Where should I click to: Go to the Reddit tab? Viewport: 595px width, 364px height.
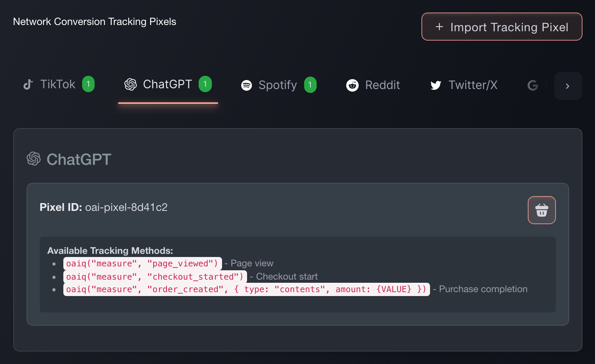click(x=373, y=85)
